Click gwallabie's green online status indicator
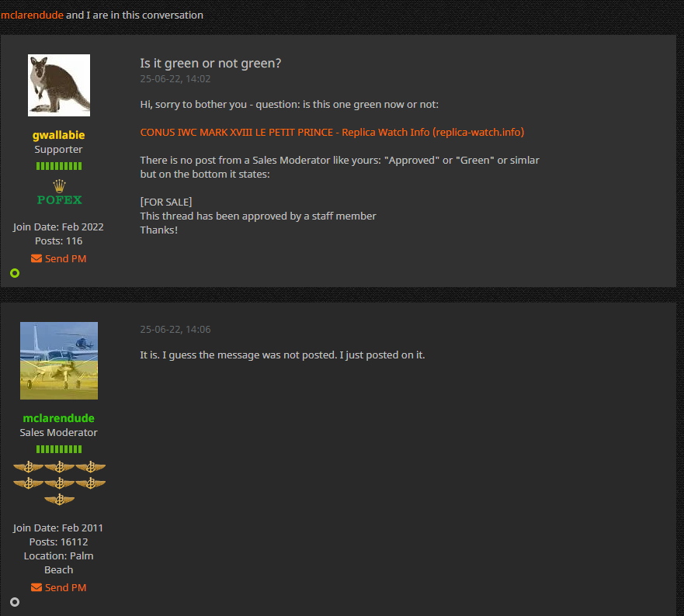684x616 pixels. point(15,273)
